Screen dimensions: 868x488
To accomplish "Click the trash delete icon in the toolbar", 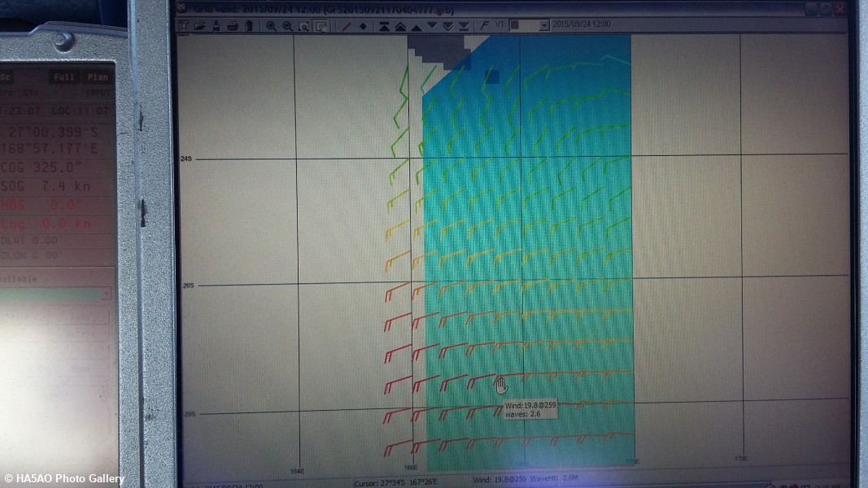I will click(x=248, y=26).
